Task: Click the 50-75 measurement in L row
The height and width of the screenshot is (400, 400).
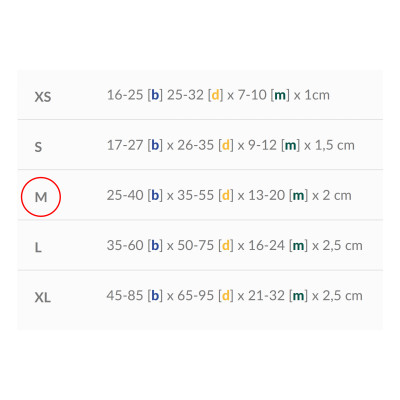Action: (195, 246)
